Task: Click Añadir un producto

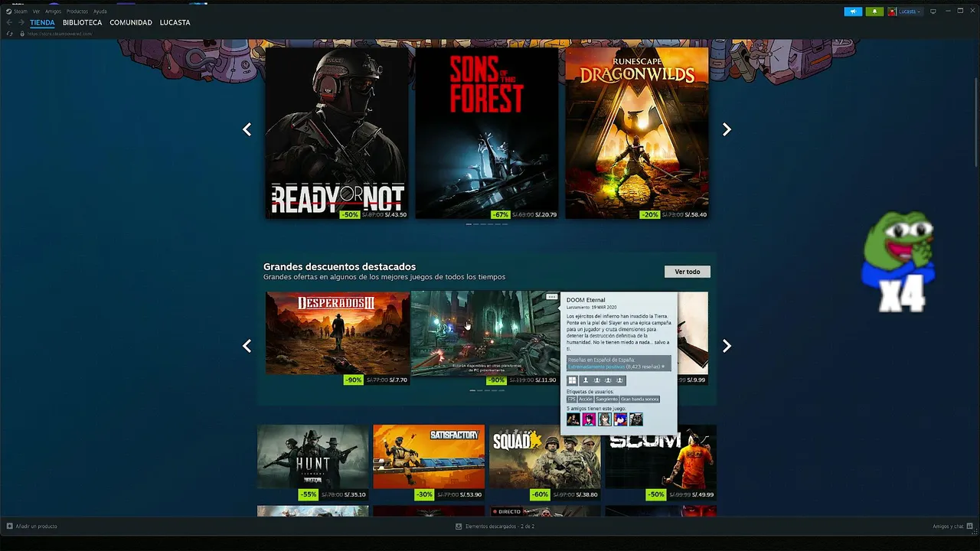Action: [32, 527]
